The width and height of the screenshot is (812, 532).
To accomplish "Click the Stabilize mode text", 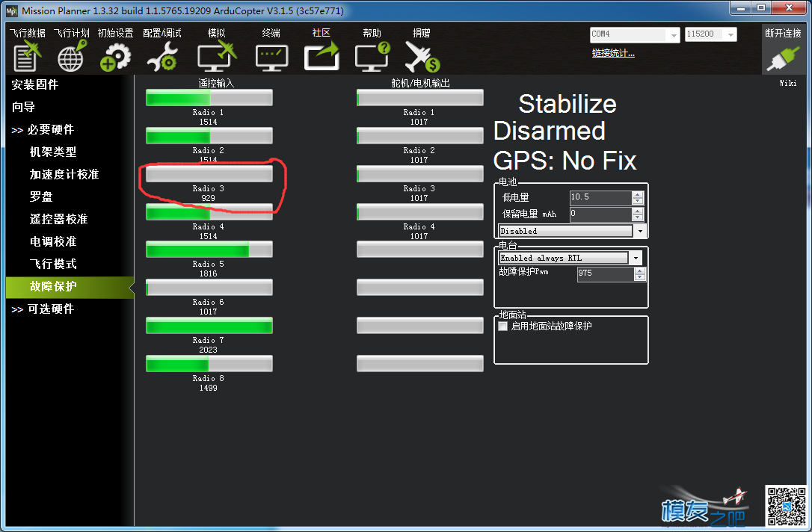I will click(568, 104).
